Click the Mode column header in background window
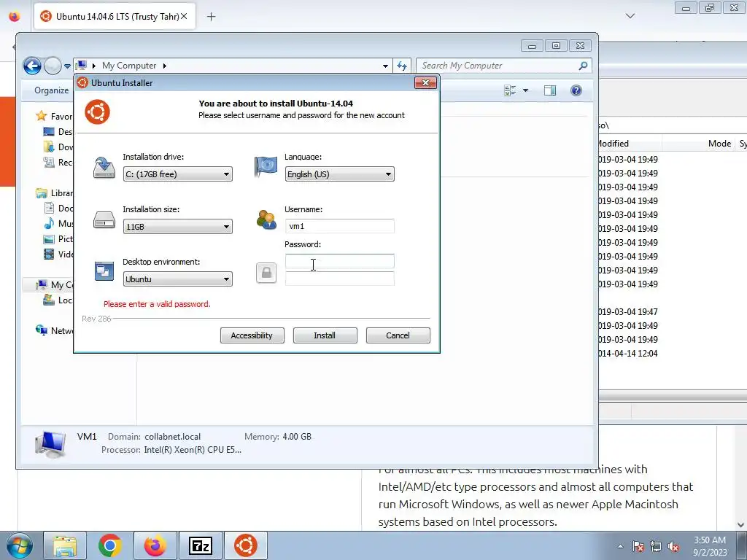The width and height of the screenshot is (747, 560). click(x=719, y=144)
